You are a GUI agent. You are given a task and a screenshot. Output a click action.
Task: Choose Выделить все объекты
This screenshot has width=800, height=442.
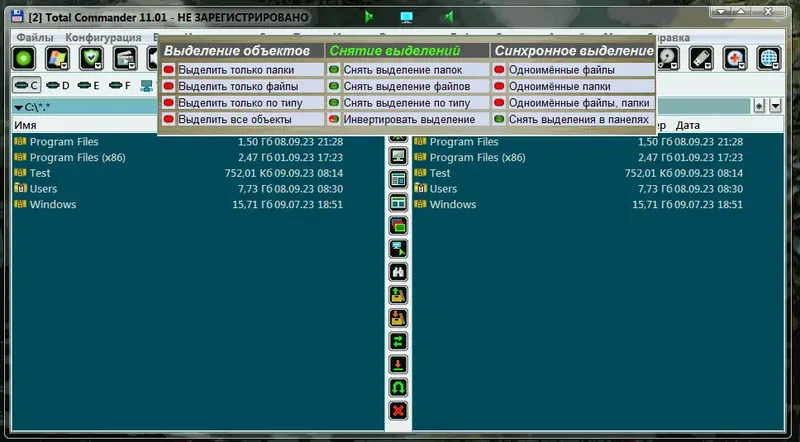243,119
